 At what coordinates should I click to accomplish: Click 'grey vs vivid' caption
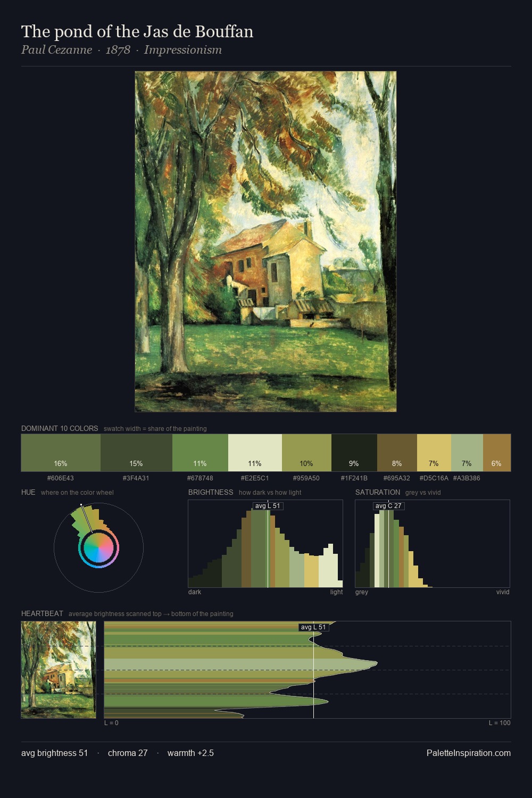(x=423, y=493)
